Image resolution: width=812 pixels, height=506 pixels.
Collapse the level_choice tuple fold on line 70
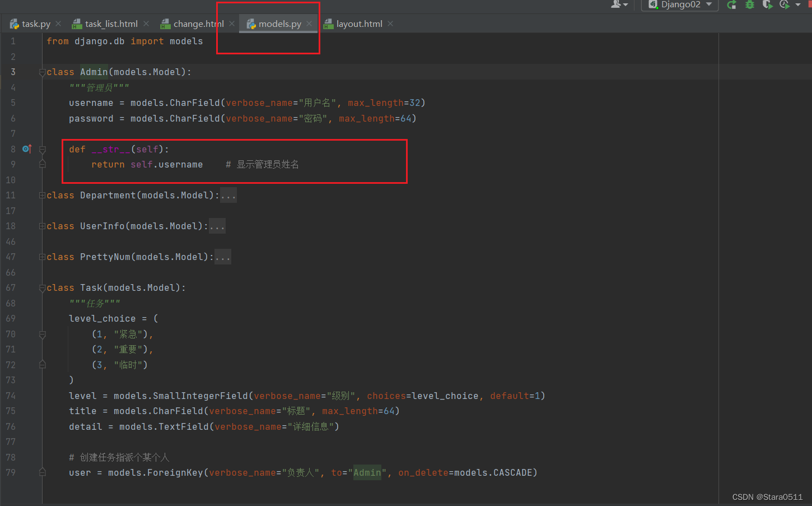click(42, 335)
